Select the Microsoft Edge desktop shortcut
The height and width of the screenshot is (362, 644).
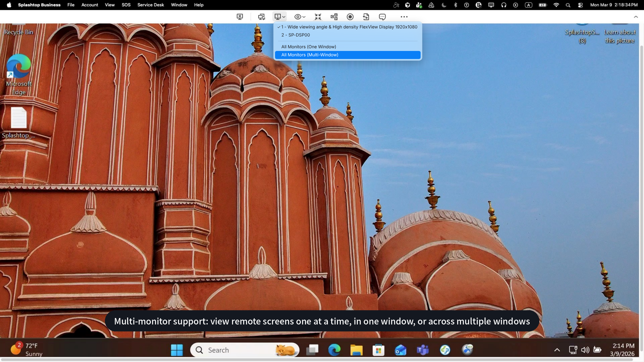click(x=19, y=75)
